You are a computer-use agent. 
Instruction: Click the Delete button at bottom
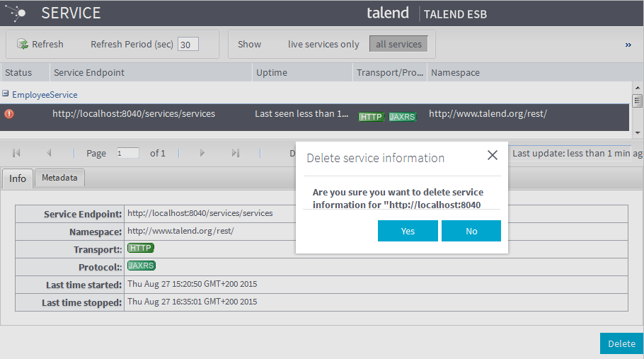click(x=621, y=344)
